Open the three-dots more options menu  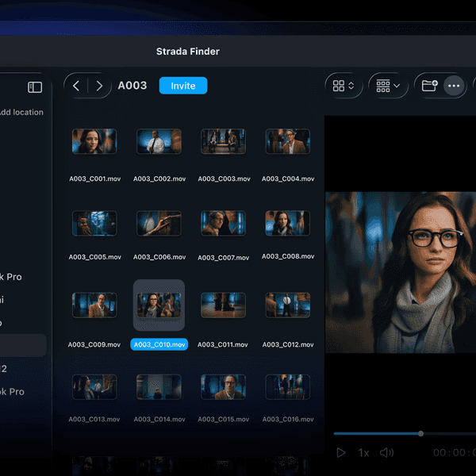click(454, 86)
